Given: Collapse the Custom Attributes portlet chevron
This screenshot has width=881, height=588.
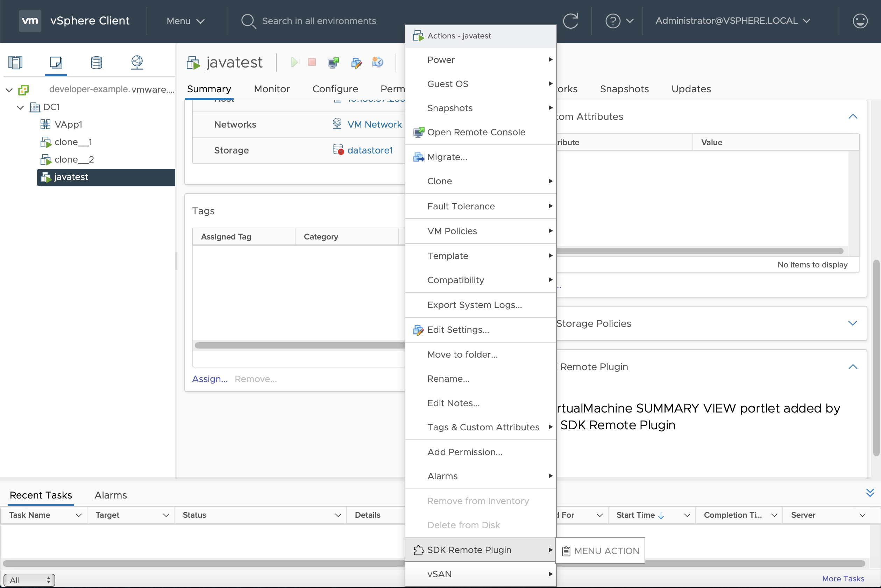Looking at the screenshot, I should click(x=853, y=116).
